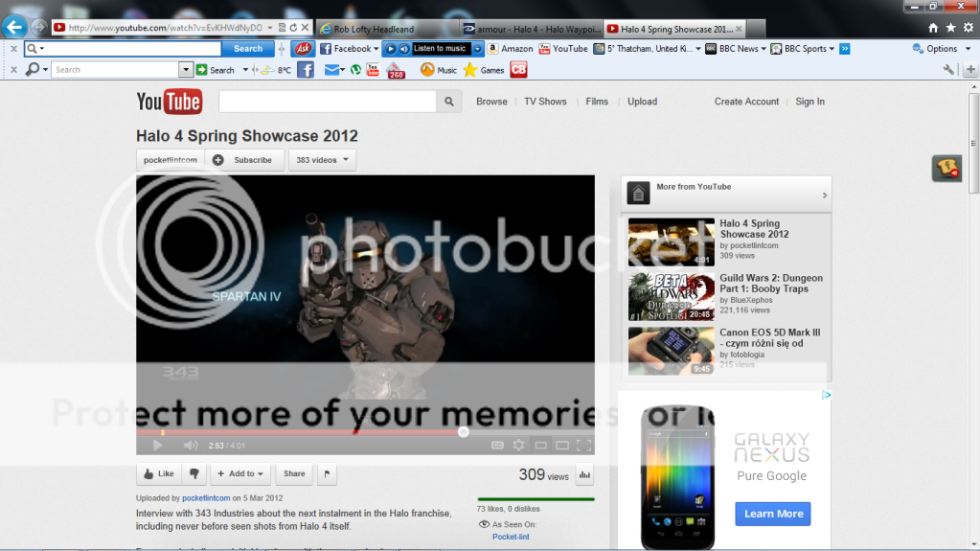Screen dimensions: 980x551
Task: Click the CB icon in toolbar
Action: tap(518, 69)
